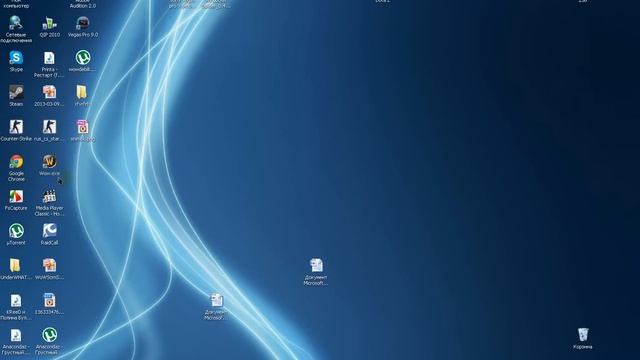Select the Vegas Pro 9.0 shortcut
The height and width of the screenshot is (360, 640).
pos(83,24)
